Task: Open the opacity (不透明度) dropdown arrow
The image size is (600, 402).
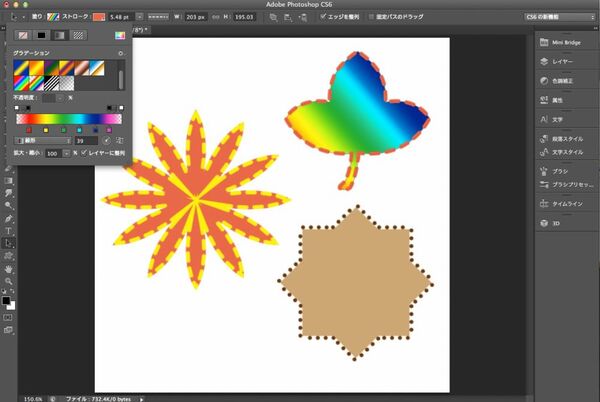Action: pos(60,98)
